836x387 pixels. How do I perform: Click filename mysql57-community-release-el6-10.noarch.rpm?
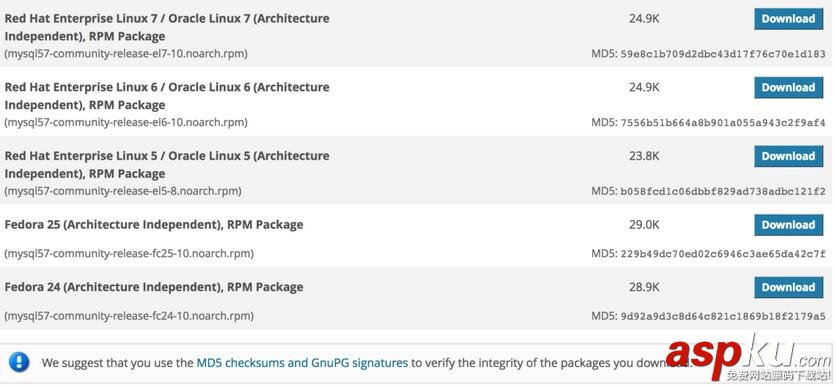point(126,123)
